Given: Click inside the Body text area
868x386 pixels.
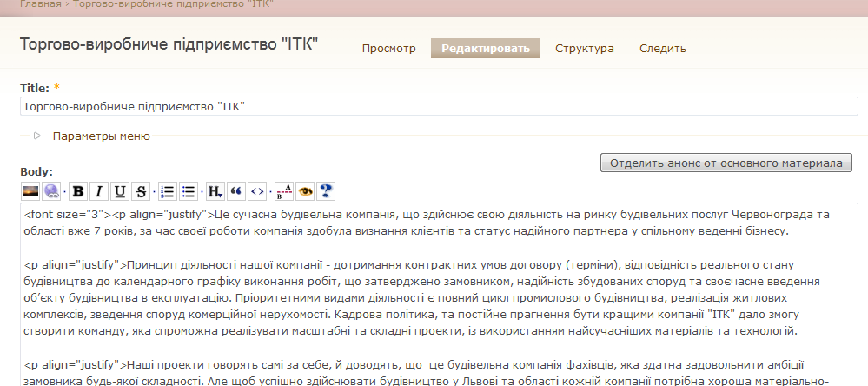Looking at the screenshot, I should tap(439, 294).
